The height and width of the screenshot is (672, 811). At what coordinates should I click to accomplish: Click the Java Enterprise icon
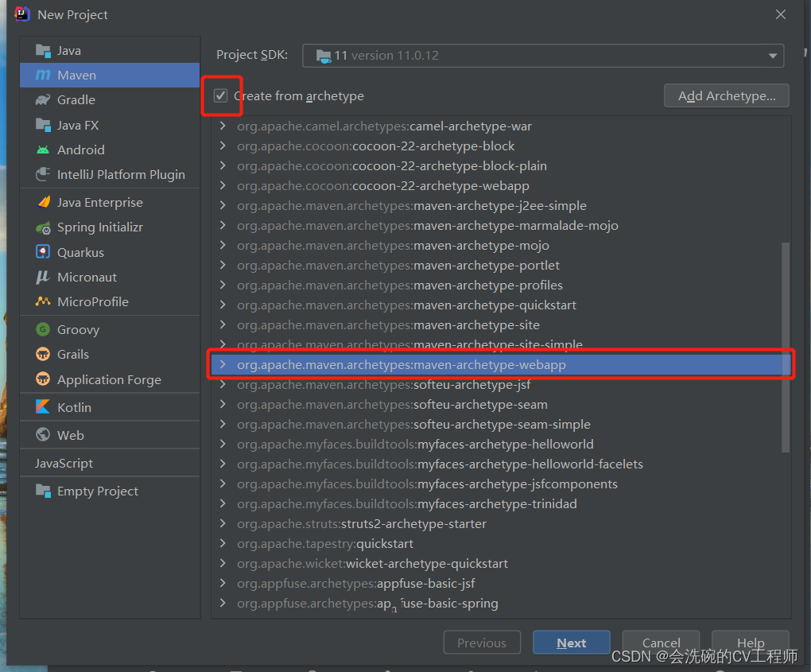click(x=44, y=202)
